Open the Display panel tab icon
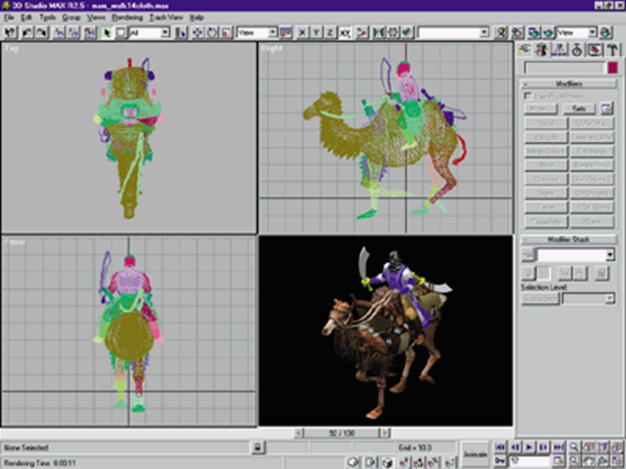Image resolution: width=626 pixels, height=469 pixels. tap(595, 49)
